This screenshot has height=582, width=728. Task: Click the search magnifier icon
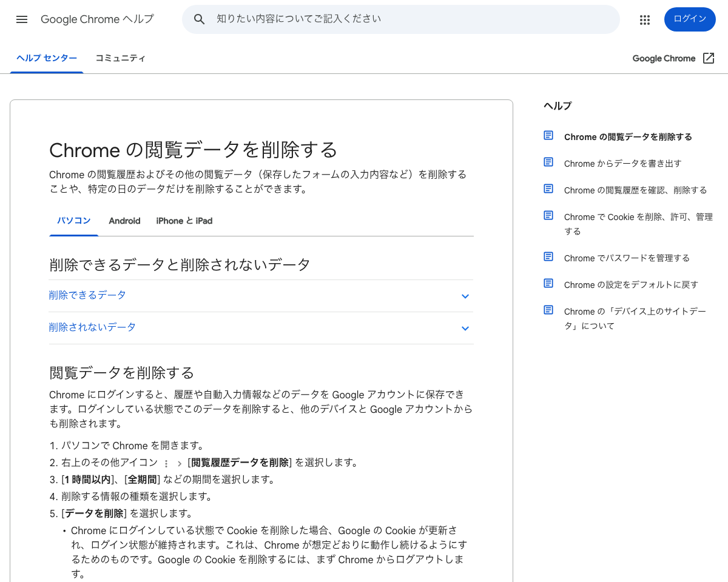tap(200, 19)
